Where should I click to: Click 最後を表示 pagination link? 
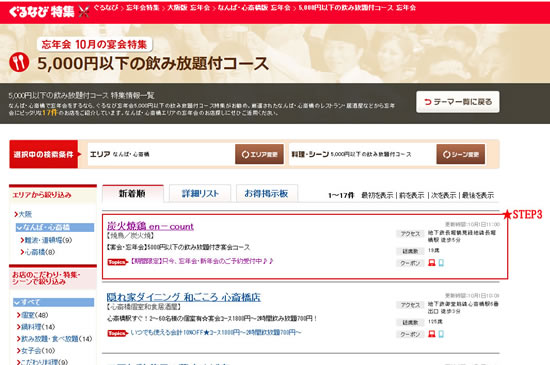tap(478, 195)
